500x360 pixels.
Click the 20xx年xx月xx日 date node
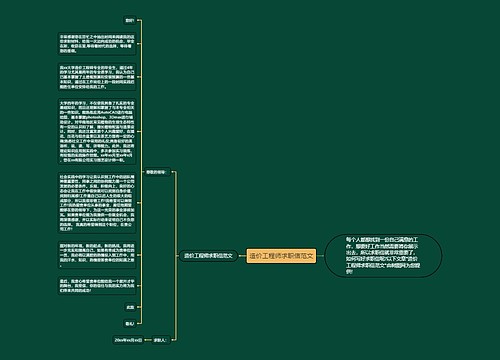[128, 340]
